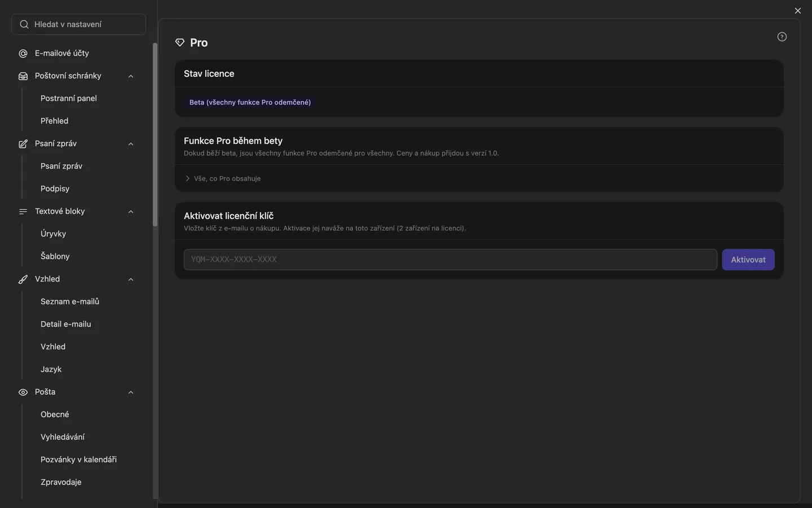Image resolution: width=812 pixels, height=508 pixels.
Task: Collapse the Poštovní schránky section chevron
Action: click(131, 76)
